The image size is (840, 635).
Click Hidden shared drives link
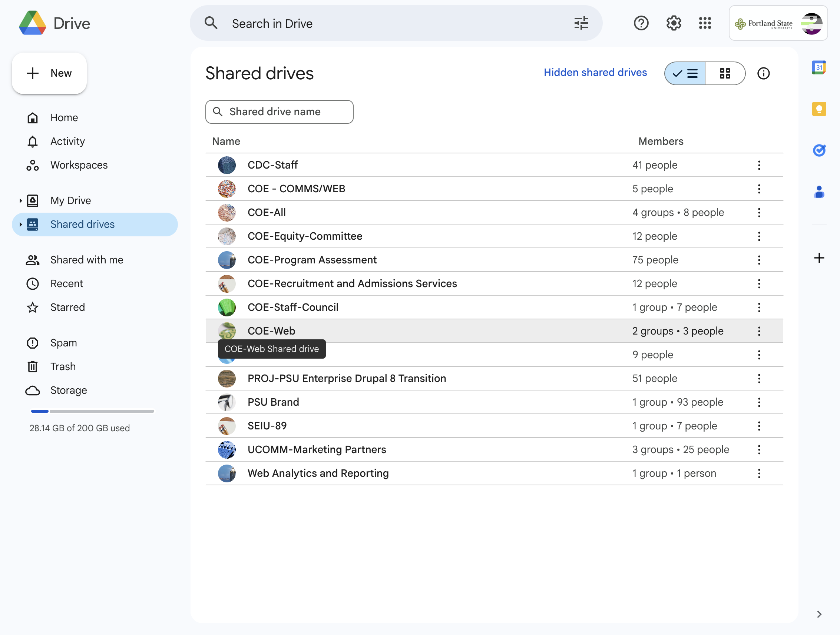[595, 73]
